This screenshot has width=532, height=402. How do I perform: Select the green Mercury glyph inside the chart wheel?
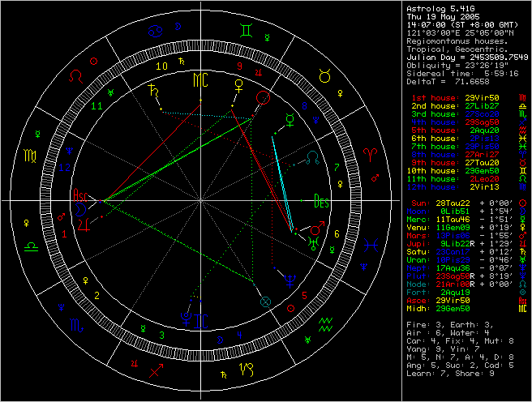point(290,122)
